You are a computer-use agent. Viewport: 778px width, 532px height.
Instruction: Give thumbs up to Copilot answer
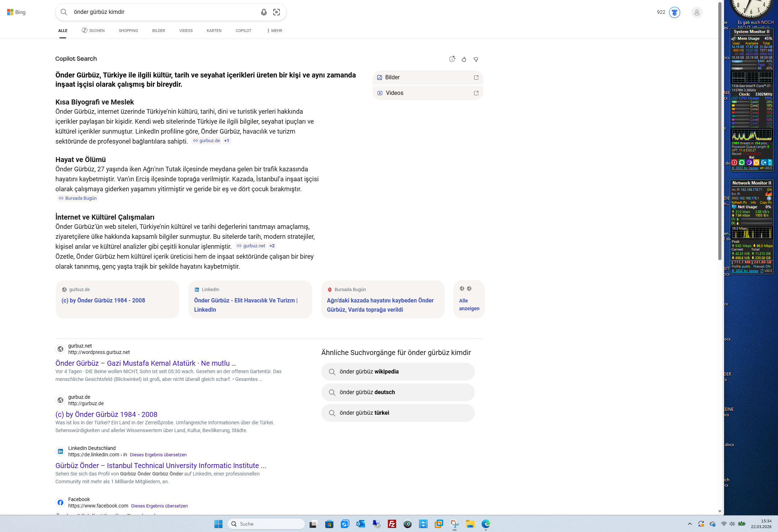coord(464,59)
